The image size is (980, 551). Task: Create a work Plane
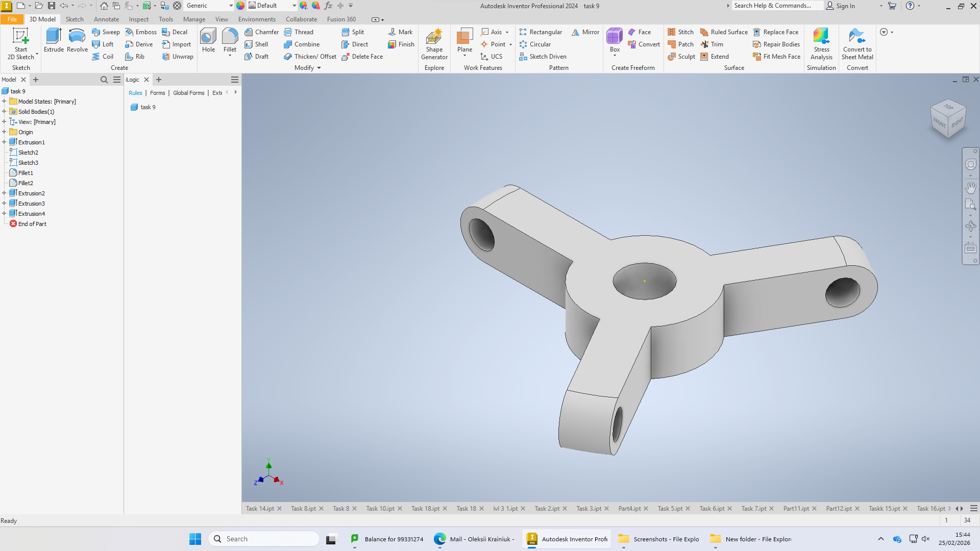(x=464, y=40)
